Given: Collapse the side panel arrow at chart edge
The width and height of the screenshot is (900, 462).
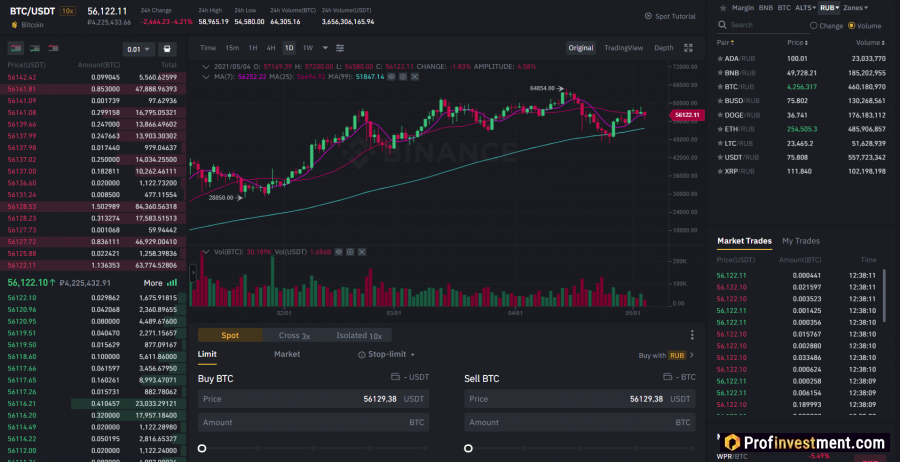Looking at the screenshot, I should pyautogui.click(x=193, y=273).
